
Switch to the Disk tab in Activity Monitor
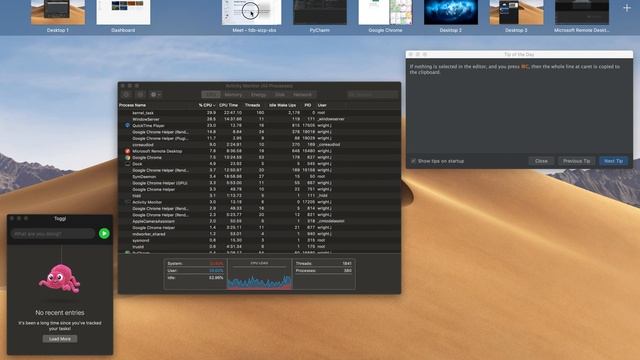[280, 95]
